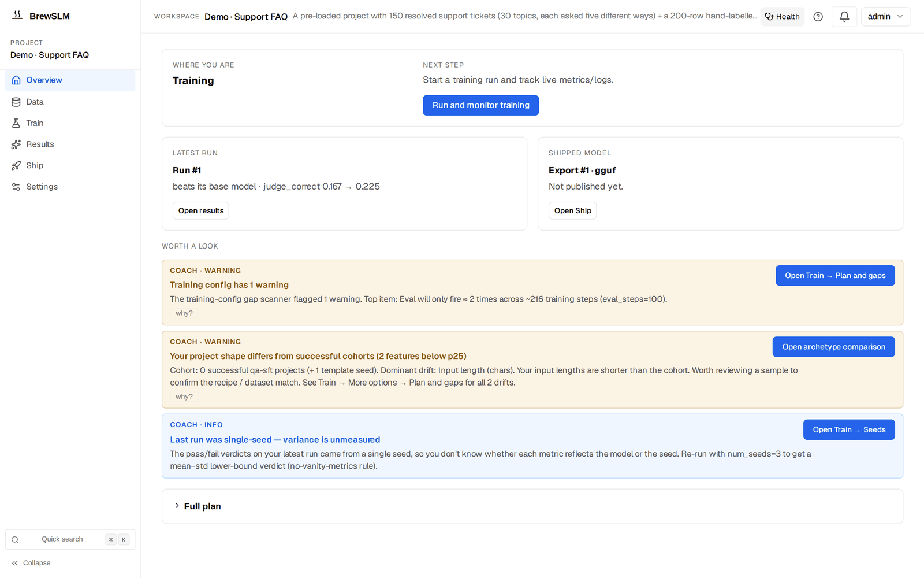Click the Data database icon

[x=16, y=102]
